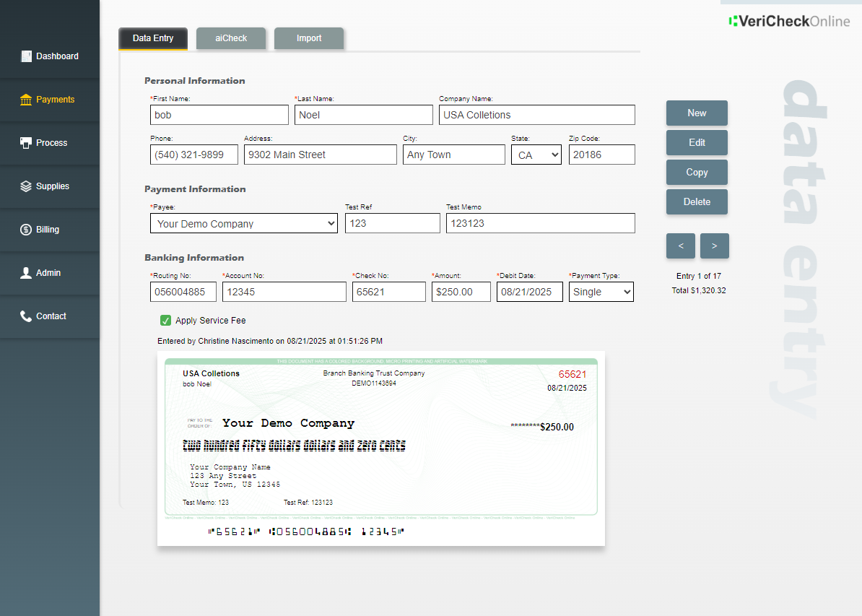The width and height of the screenshot is (862, 616).
Task: Open the Payment Type dropdown
Action: 601,292
